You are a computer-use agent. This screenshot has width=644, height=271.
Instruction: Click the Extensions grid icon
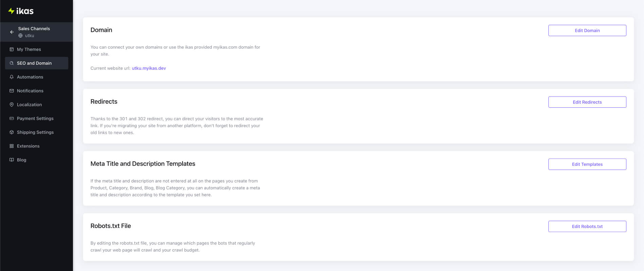12,146
